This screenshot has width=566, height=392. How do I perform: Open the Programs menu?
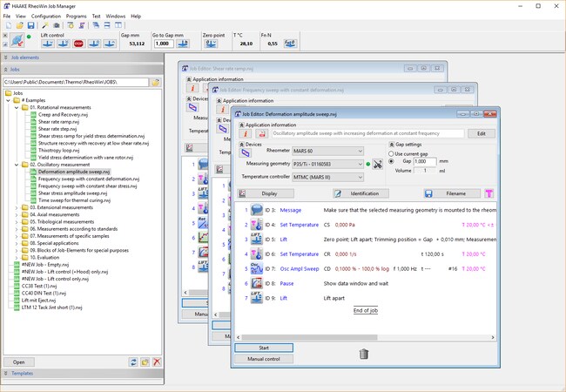tap(76, 16)
